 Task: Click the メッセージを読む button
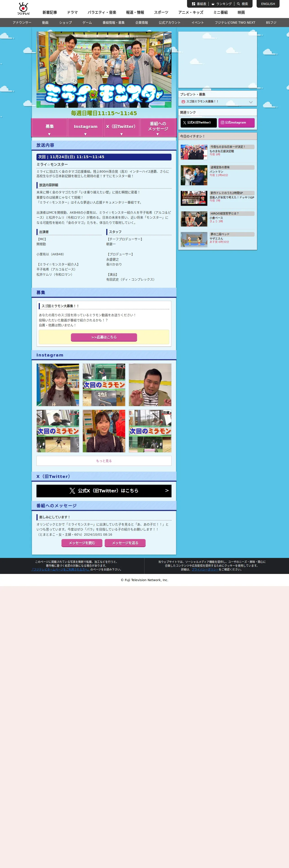[x=82, y=543]
